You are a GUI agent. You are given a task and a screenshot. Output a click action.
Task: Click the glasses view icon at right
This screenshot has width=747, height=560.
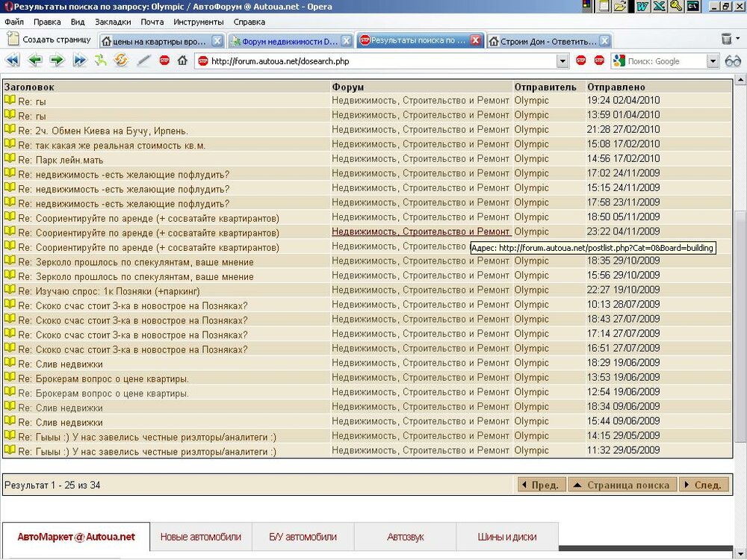[733, 61]
